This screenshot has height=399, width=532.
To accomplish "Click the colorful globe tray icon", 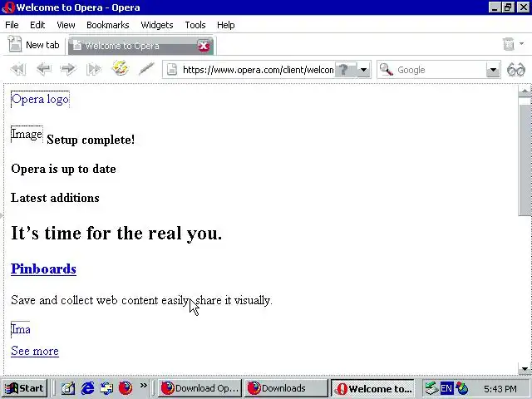I will [x=461, y=388].
